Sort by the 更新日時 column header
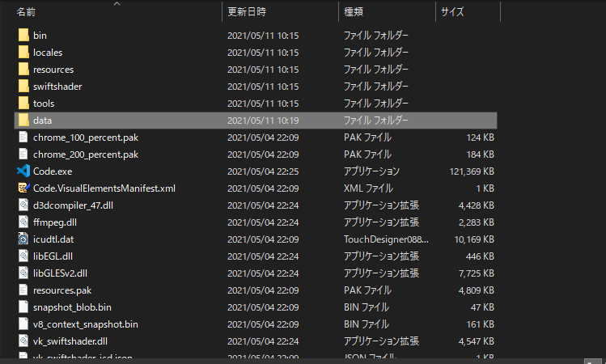 (x=247, y=12)
